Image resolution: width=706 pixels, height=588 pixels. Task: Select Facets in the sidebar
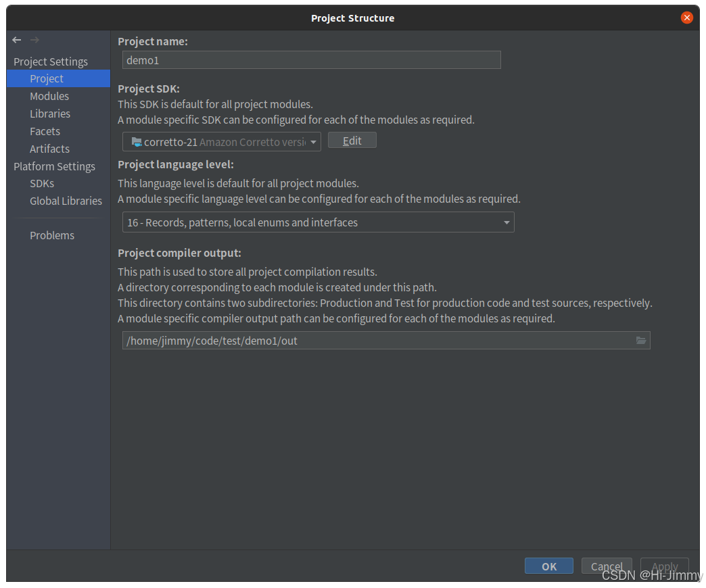[45, 131]
